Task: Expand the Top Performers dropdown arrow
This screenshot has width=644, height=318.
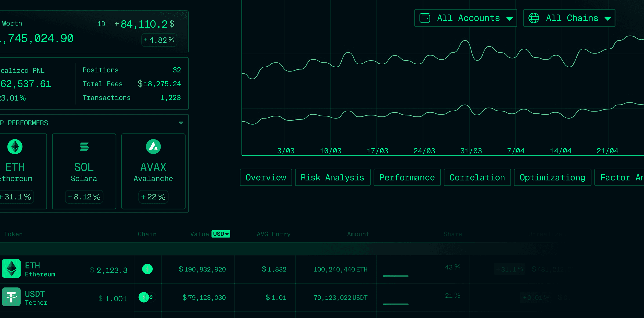Action: pos(181,123)
